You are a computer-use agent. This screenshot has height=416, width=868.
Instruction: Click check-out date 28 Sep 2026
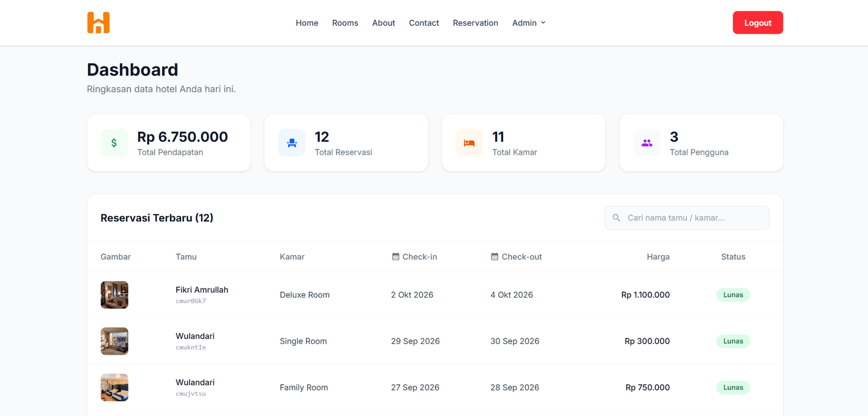[515, 387]
